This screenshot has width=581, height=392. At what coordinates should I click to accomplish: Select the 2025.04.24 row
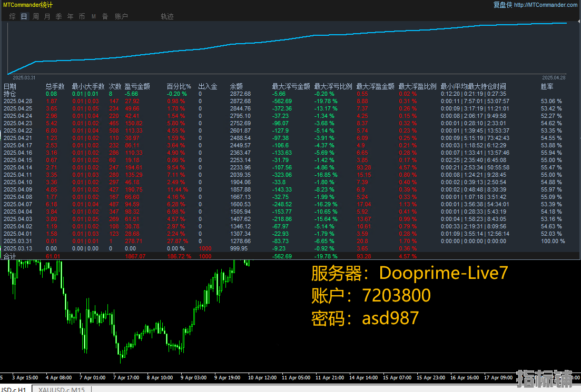pos(290,116)
